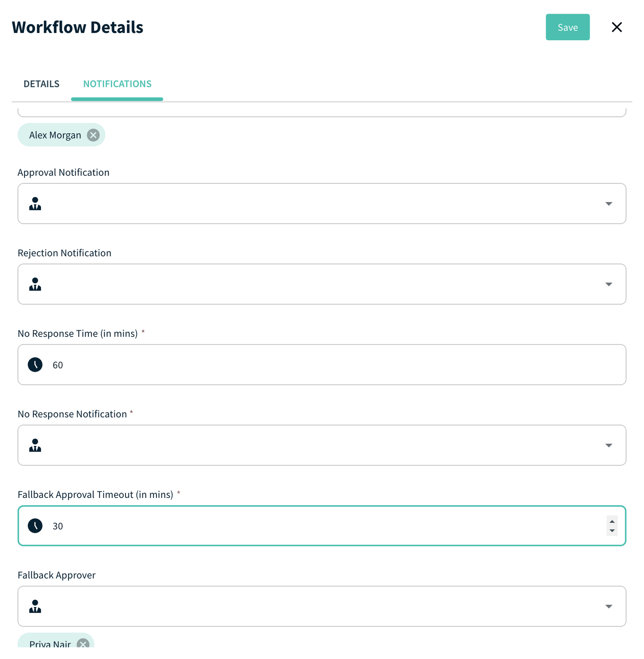Close the Workflow Details panel

click(x=617, y=27)
